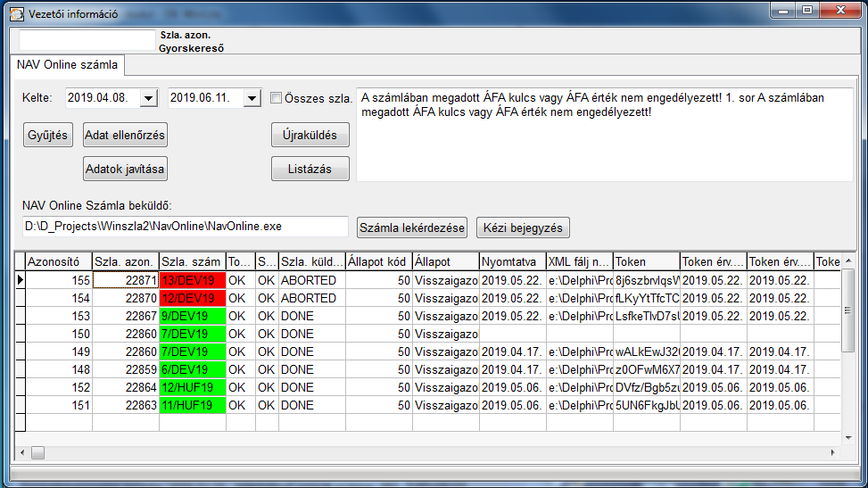Open Kézi bejegyzés

pos(523,227)
